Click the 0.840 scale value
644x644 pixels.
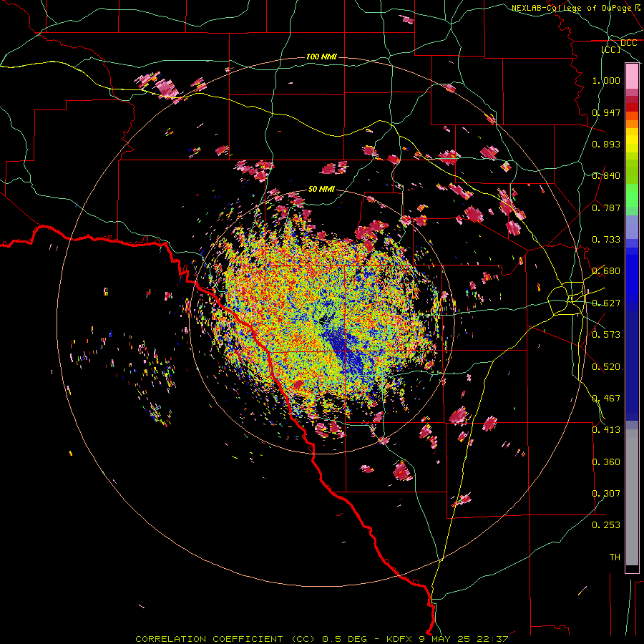click(606, 175)
